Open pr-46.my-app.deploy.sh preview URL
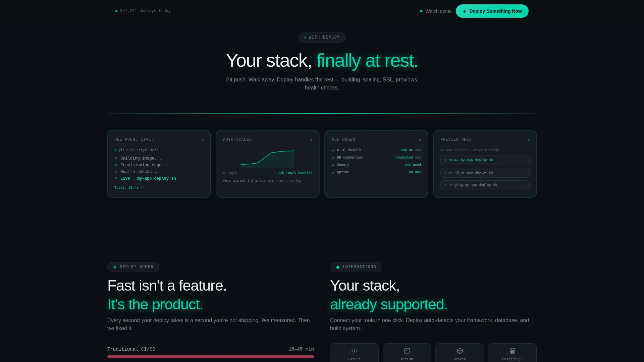Viewport: 644px width, 362px height. 485,173
